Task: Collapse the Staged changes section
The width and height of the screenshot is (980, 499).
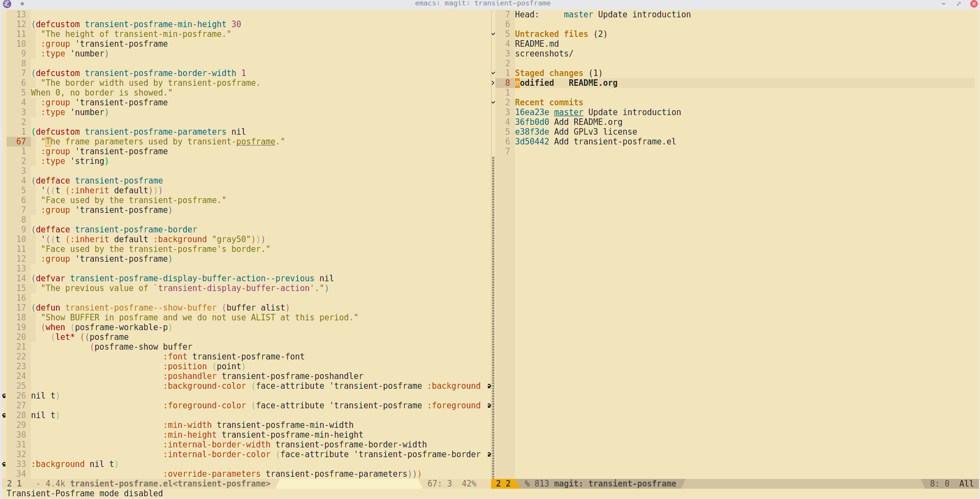Action: (493, 73)
